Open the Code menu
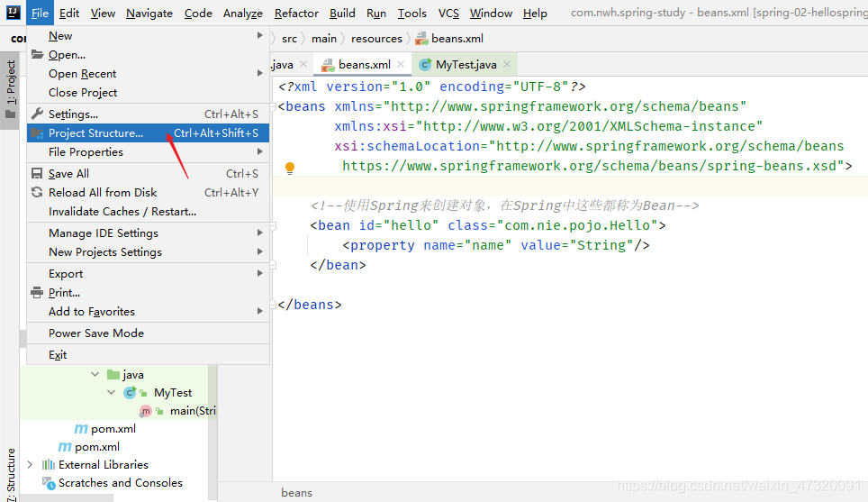This screenshot has width=868, height=502. coord(198,13)
